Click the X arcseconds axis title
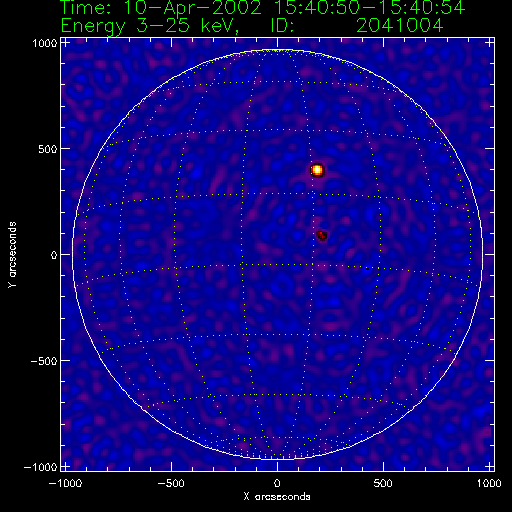The height and width of the screenshot is (512, 512). tap(277, 497)
